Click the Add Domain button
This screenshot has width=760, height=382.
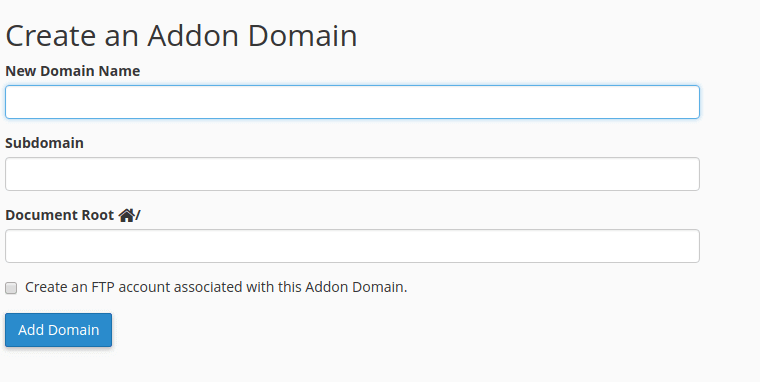(x=59, y=330)
